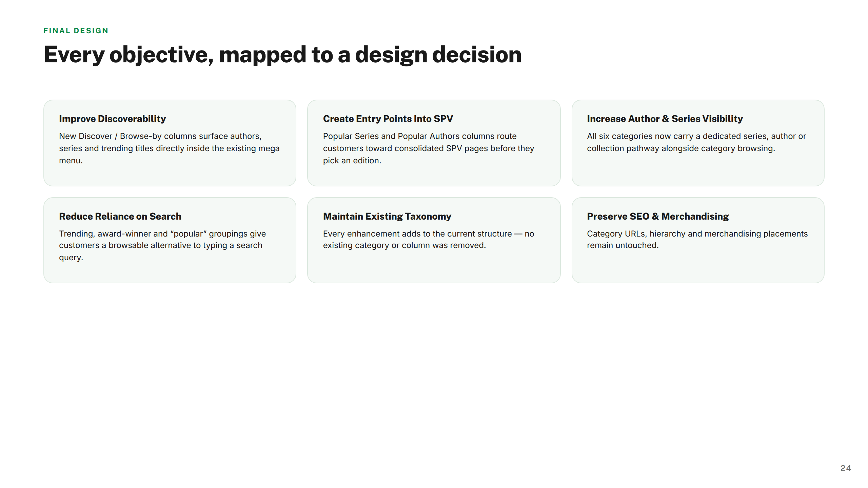868x488 pixels.
Task: Click the Increase Author & Series Visibility heading
Action: coord(665,119)
